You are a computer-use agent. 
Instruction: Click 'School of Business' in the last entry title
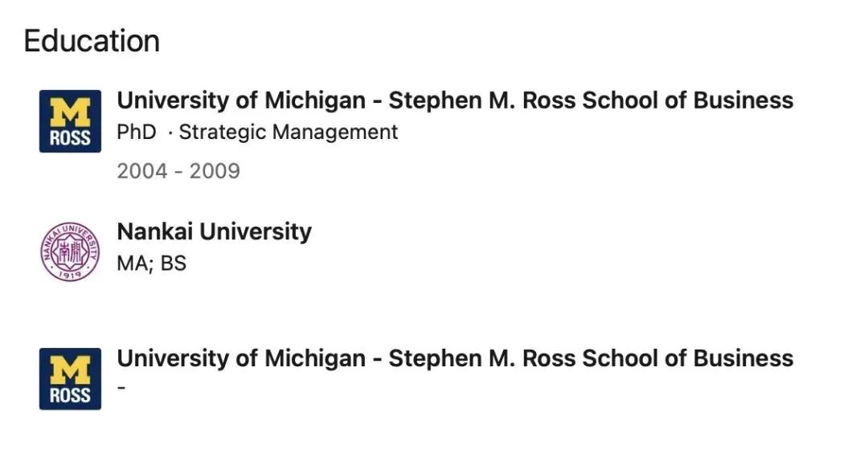tap(688, 358)
